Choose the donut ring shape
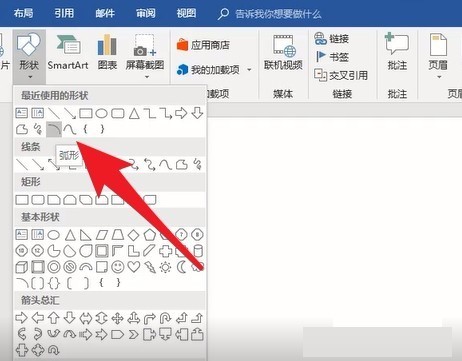Screen dimensions: 462x361 pyautogui.click(x=54, y=267)
